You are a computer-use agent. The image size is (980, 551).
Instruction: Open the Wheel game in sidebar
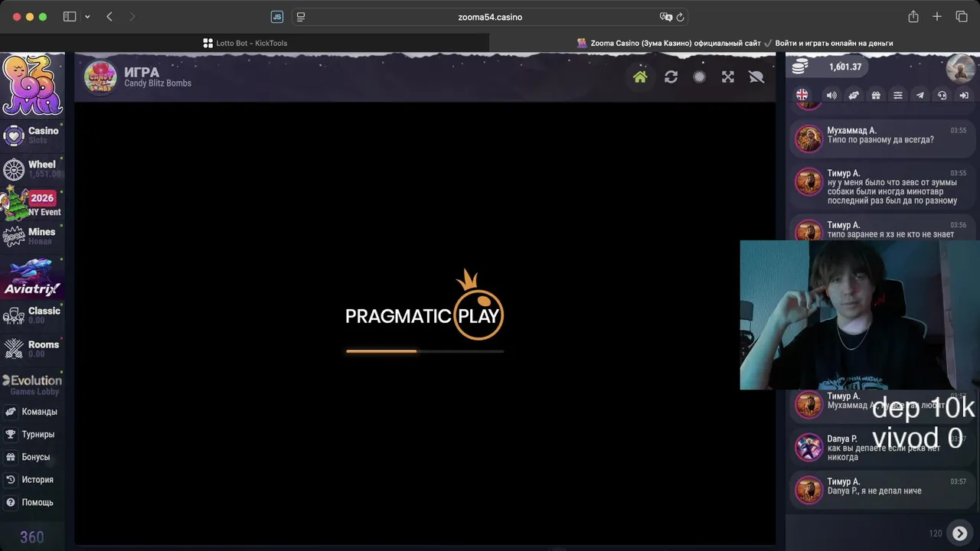(32, 169)
